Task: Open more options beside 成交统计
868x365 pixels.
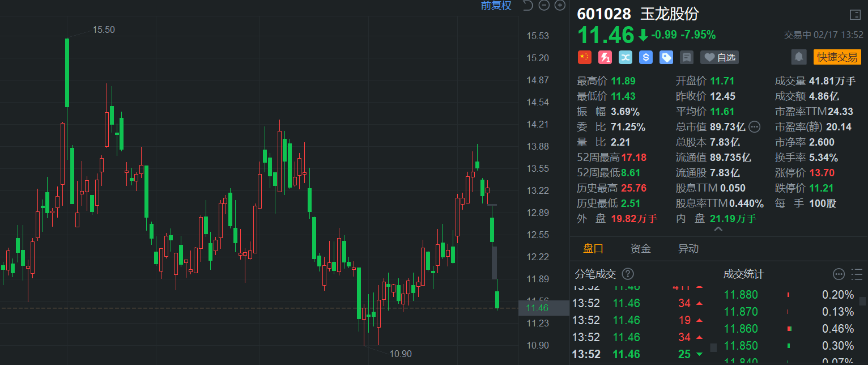Action: click(x=839, y=274)
